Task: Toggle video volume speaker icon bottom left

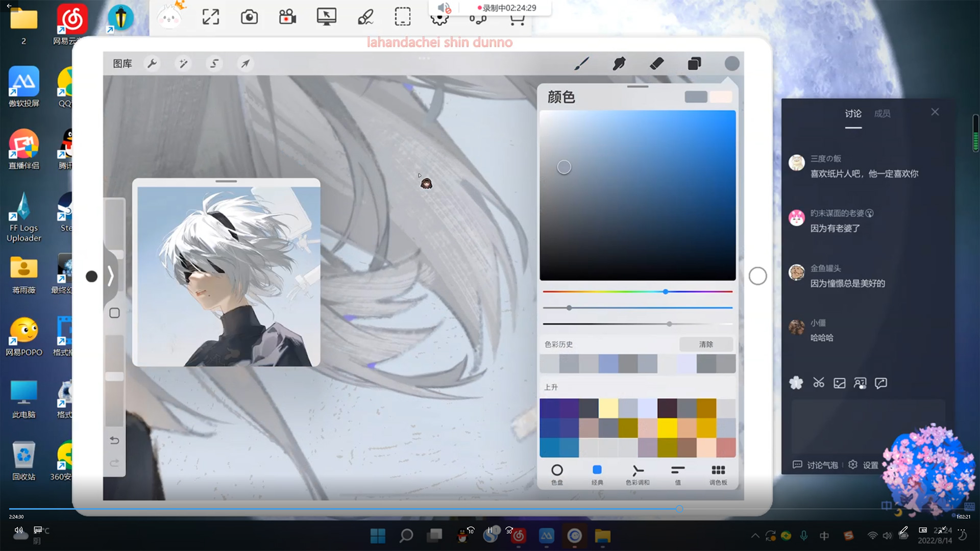Action: click(x=19, y=530)
